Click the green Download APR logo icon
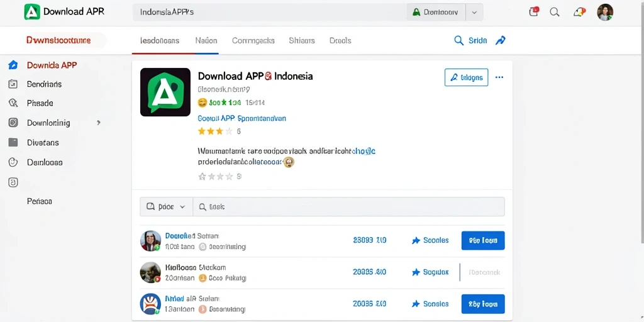This screenshot has height=322, width=644. click(x=32, y=12)
